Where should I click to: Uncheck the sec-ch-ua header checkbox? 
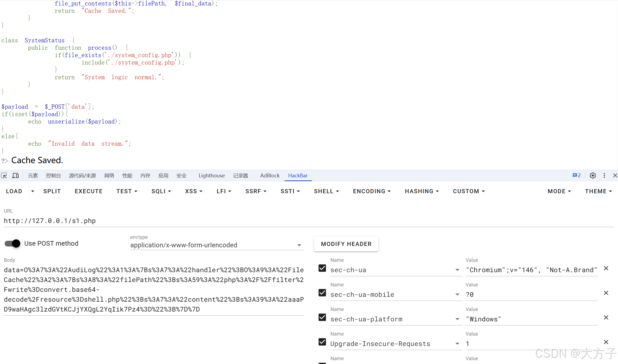coord(322,268)
